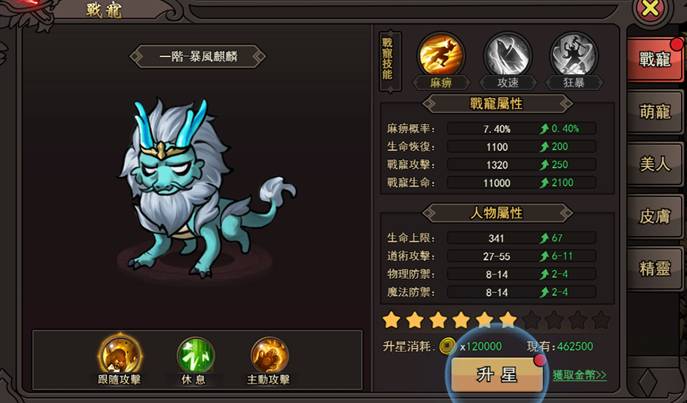Switch to the 萌寵 tab
This screenshot has height=403, width=687.
[655, 112]
